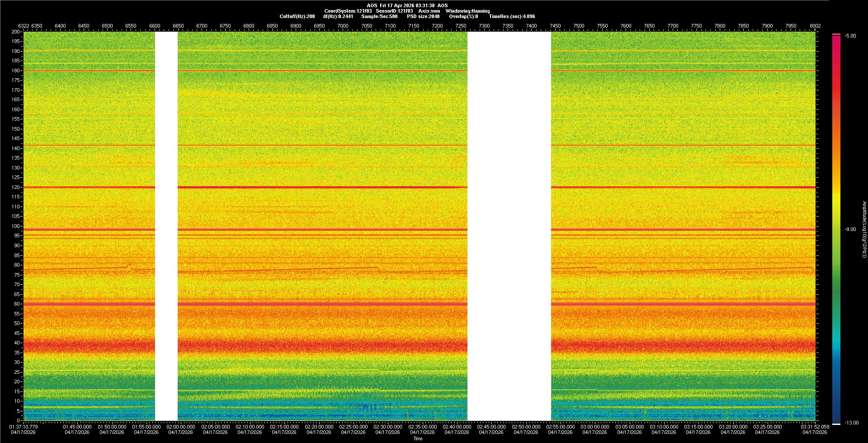This screenshot has height=443, width=868.
Task: Select the narrow white data gap near 02:00:00
Action: point(166,226)
